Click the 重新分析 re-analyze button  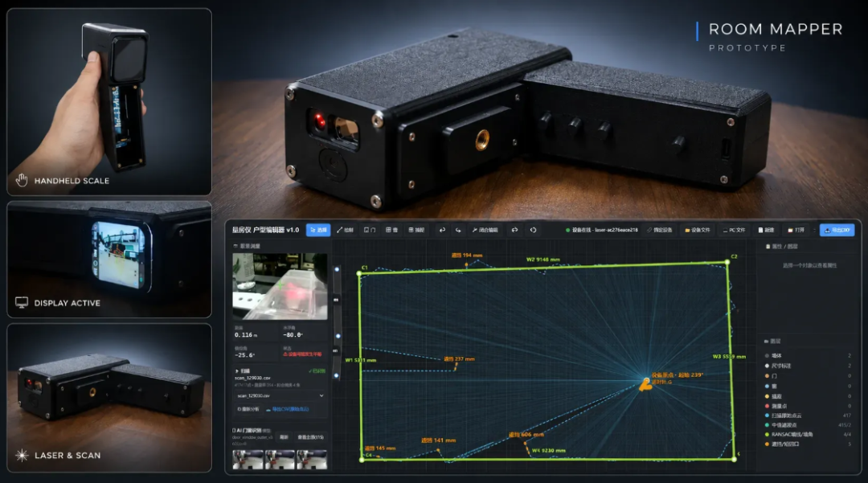pos(248,409)
